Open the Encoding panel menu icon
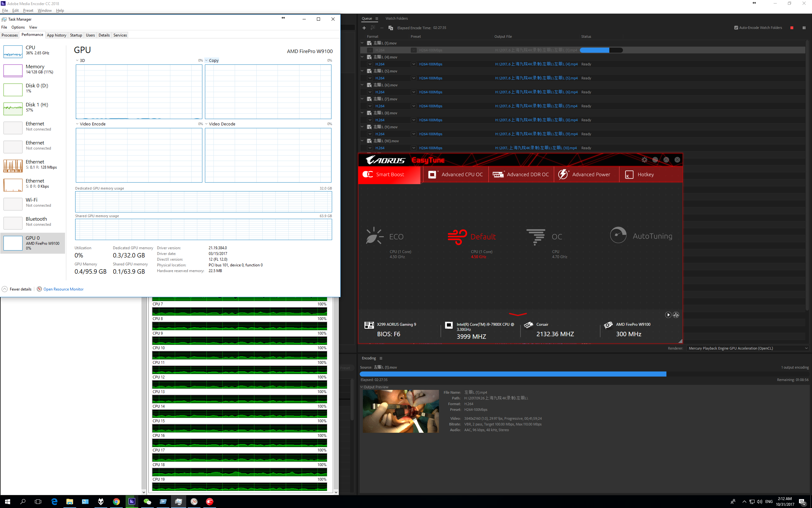The height and width of the screenshot is (508, 812). 381,358
